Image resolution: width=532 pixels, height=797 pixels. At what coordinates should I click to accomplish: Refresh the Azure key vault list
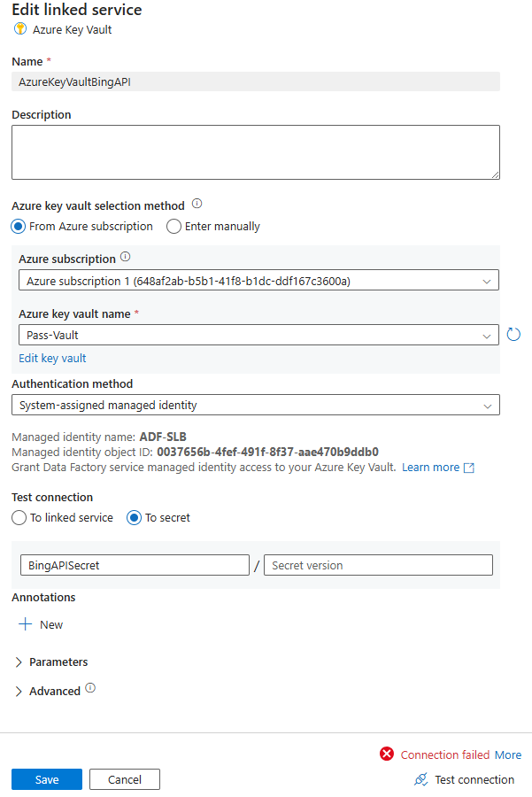pos(513,335)
